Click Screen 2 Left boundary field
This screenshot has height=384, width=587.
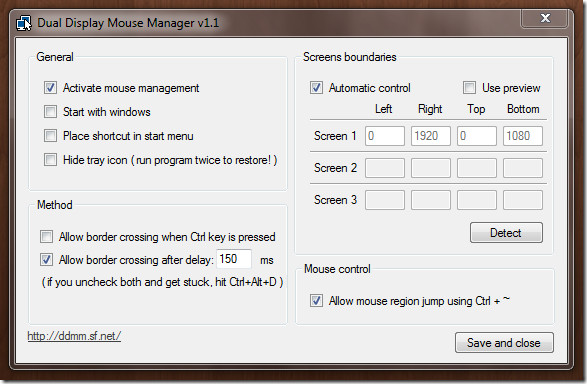click(385, 168)
